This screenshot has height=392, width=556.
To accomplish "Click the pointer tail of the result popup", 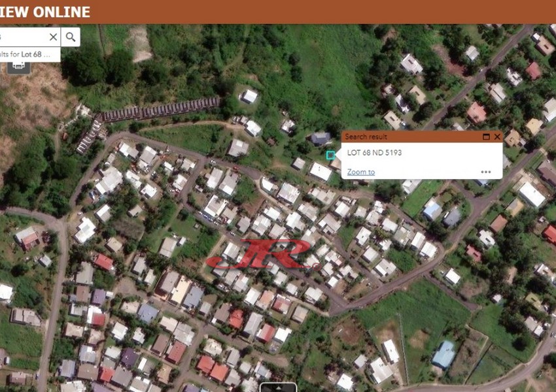I will [x=338, y=155].
